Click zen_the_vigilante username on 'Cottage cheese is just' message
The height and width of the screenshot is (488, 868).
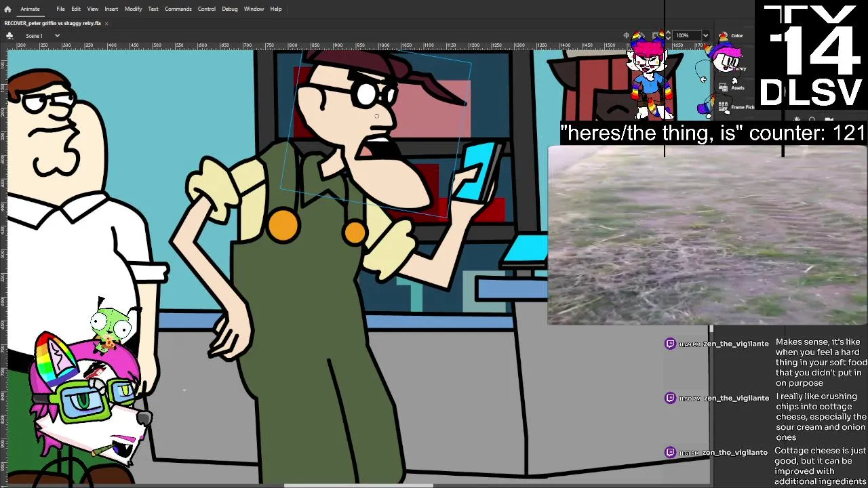[736, 452]
